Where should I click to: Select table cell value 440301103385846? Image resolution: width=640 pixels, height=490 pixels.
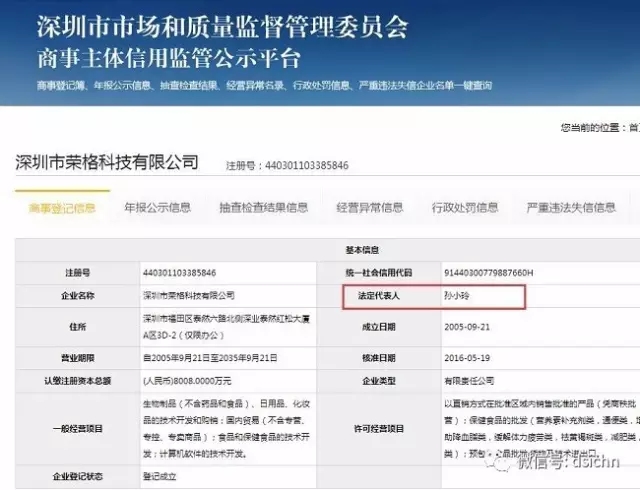tap(179, 273)
